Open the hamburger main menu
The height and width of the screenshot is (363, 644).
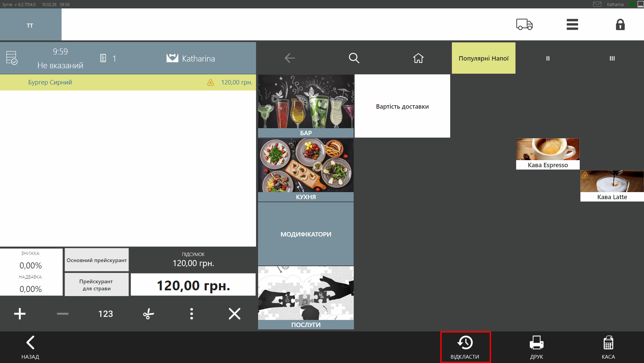click(572, 25)
